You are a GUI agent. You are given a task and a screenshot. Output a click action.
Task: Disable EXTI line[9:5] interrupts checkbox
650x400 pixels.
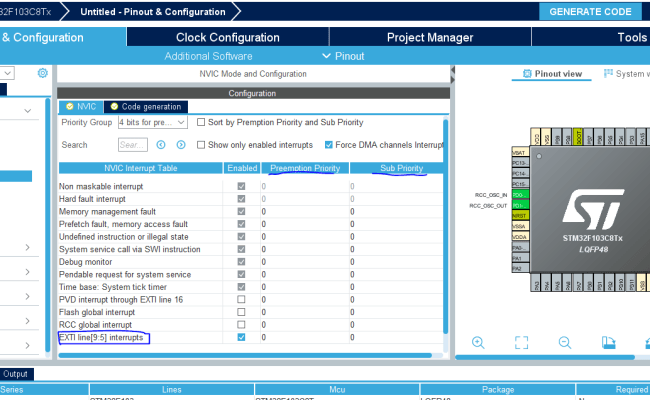click(241, 337)
